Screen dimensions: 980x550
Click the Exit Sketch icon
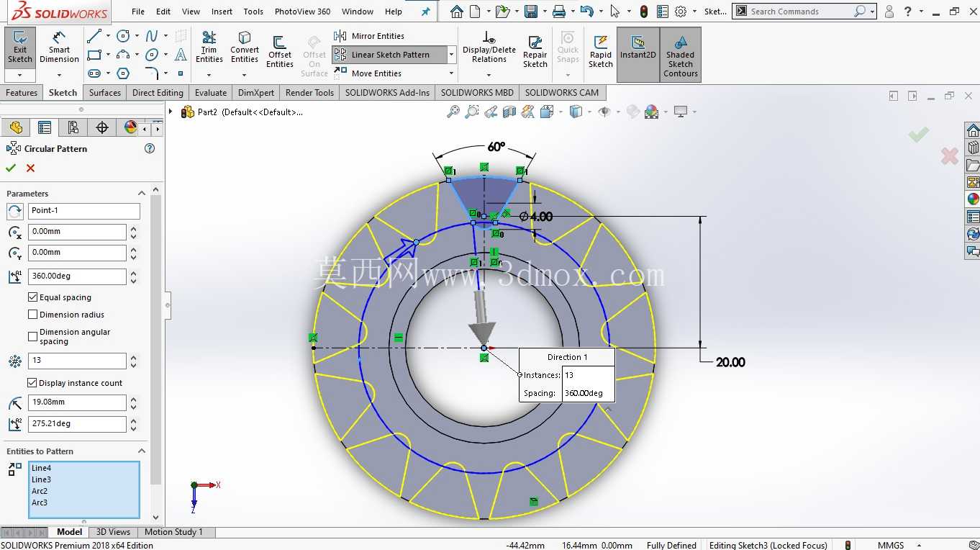[20, 48]
